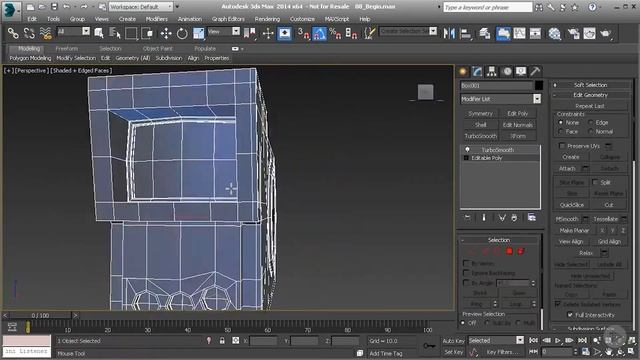This screenshot has width=640, height=360.
Task: Switch to Object Paint ribbon tab
Action: [158, 49]
